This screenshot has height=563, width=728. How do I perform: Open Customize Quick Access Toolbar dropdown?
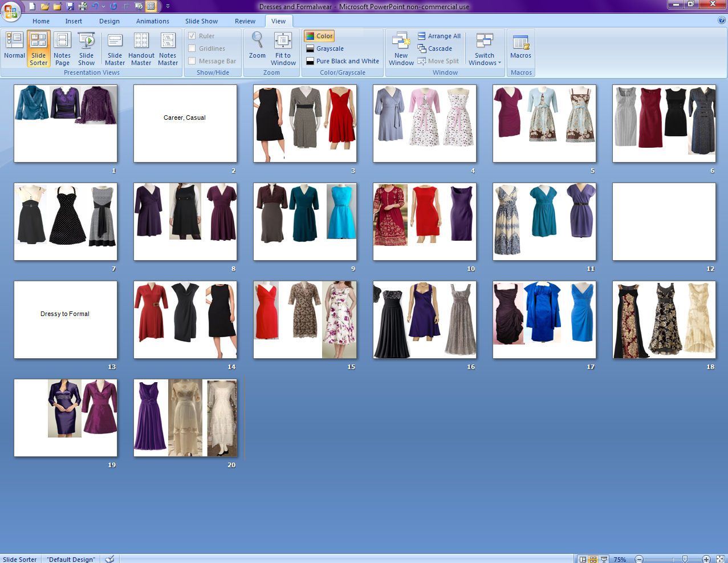click(168, 6)
